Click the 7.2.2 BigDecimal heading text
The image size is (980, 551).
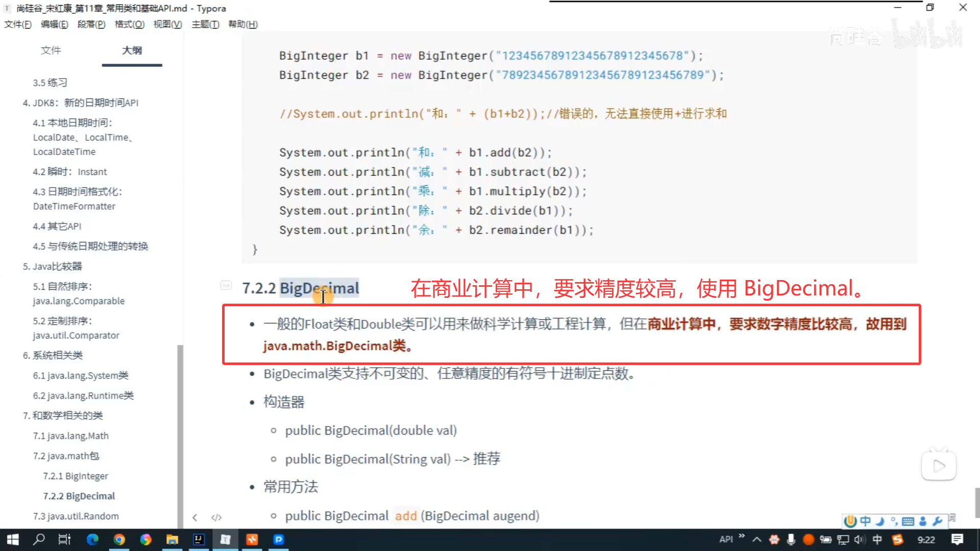(x=301, y=288)
